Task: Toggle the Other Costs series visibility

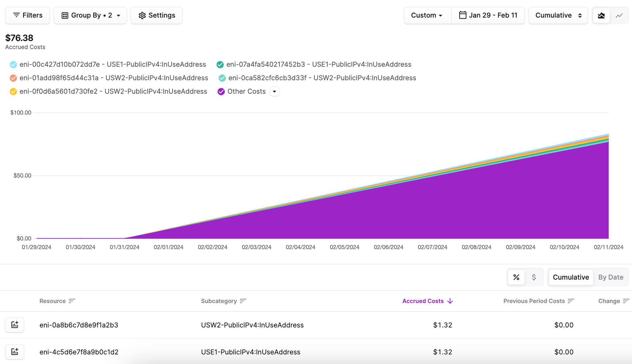Action: [221, 91]
